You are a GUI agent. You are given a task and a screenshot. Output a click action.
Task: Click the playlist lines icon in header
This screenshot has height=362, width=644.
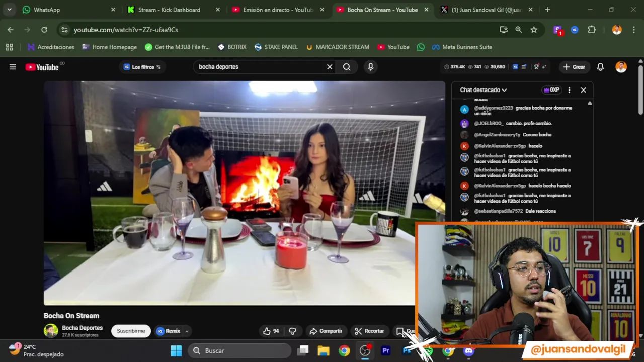(524, 67)
